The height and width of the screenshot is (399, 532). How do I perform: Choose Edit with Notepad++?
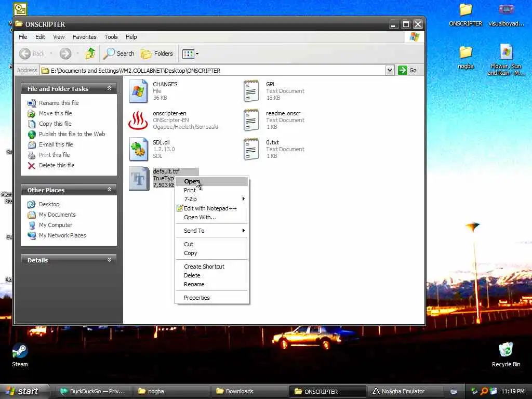click(x=212, y=208)
